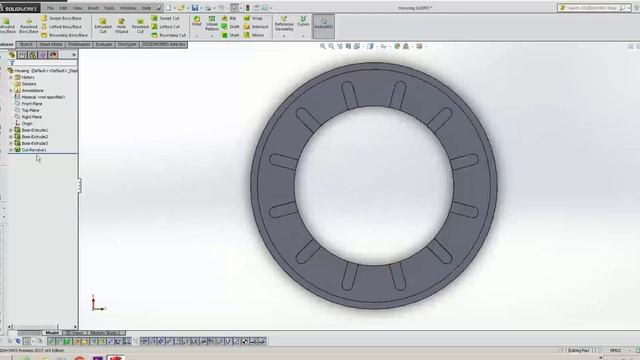Image resolution: width=640 pixels, height=360 pixels.
Task: Open the ConfigurationManager tab icon
Action: click(x=33, y=55)
